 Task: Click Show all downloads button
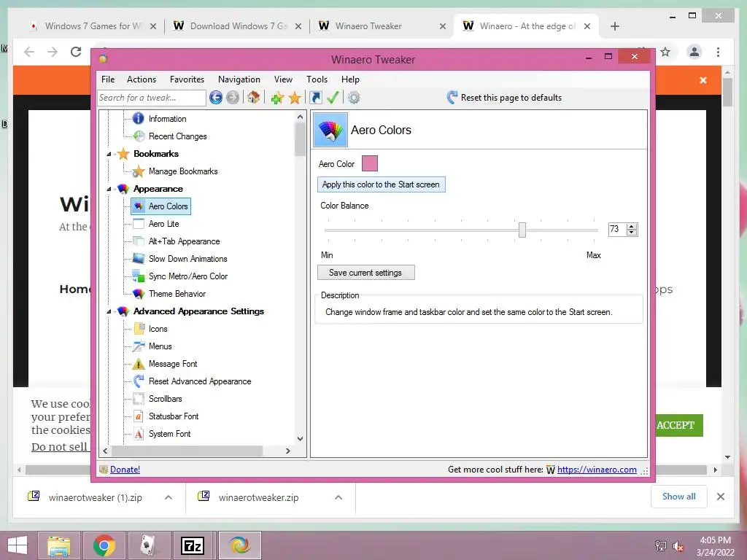coord(679,497)
